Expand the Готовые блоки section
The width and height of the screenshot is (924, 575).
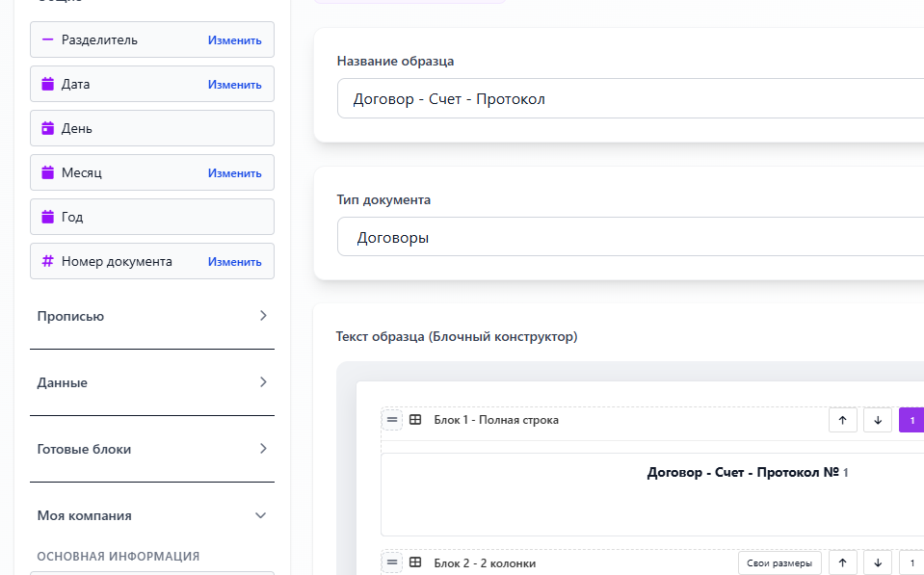[x=151, y=448]
